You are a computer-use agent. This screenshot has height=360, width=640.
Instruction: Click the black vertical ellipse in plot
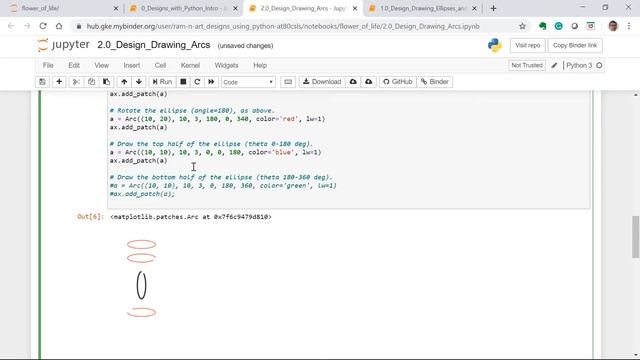141,285
